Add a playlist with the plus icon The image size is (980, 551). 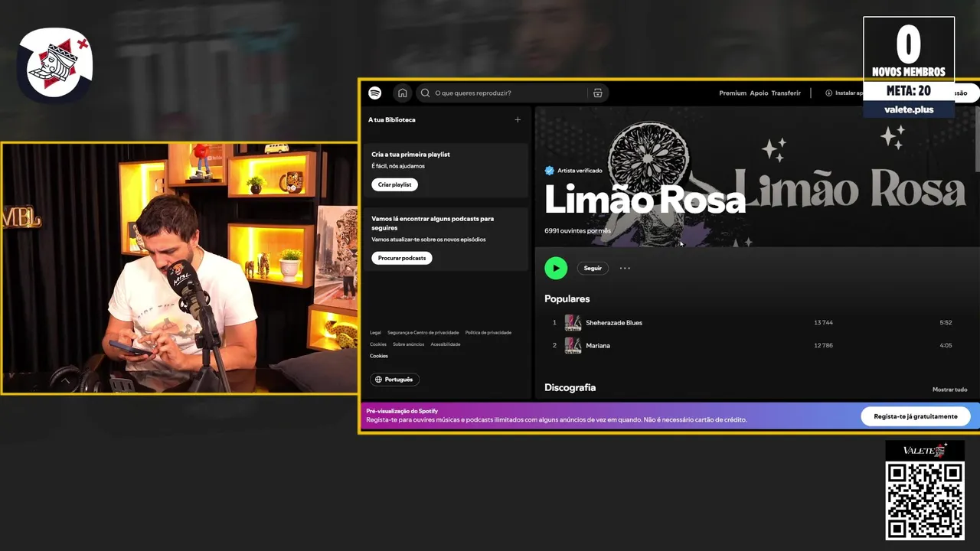[x=518, y=119]
